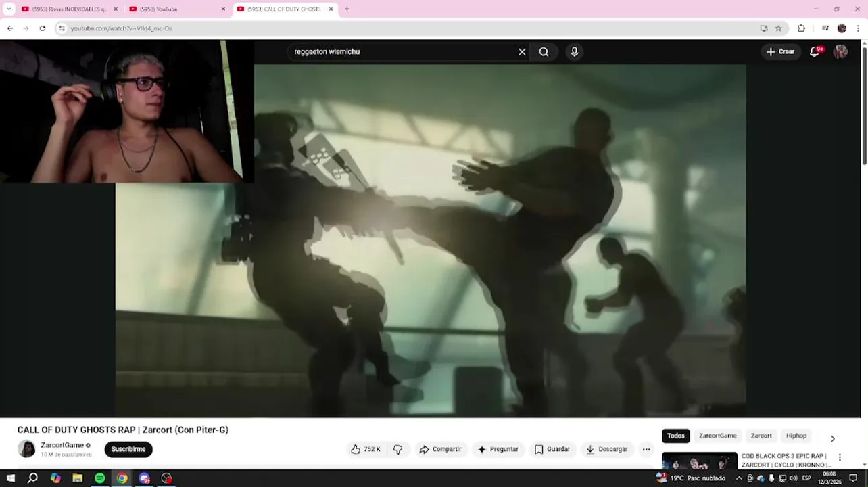Start voice search with the microphone icon
Screen dimensions: 868x487
(574, 52)
